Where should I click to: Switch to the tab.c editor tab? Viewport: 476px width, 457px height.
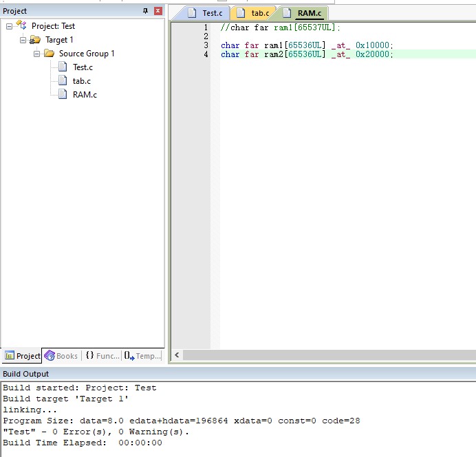pyautogui.click(x=253, y=13)
